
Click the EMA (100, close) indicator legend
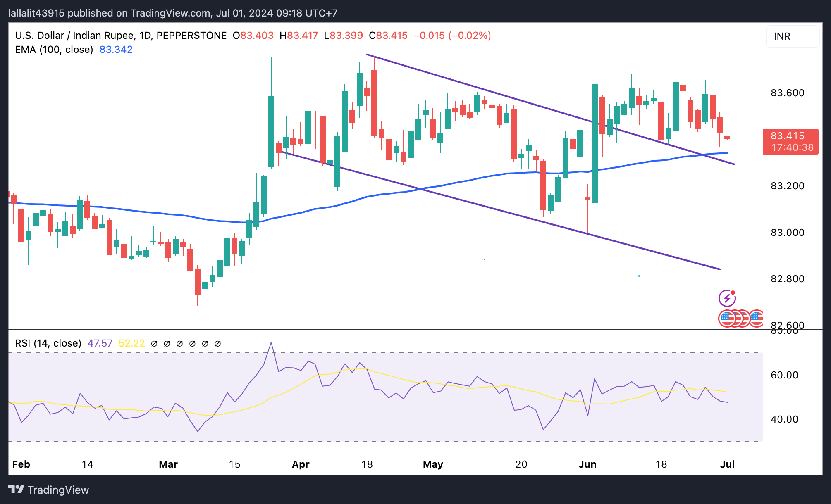54,50
